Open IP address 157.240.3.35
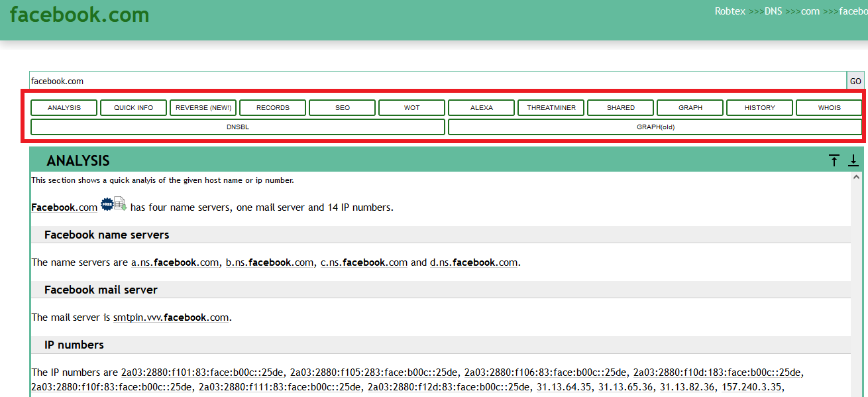The height and width of the screenshot is (397, 868). [752, 387]
